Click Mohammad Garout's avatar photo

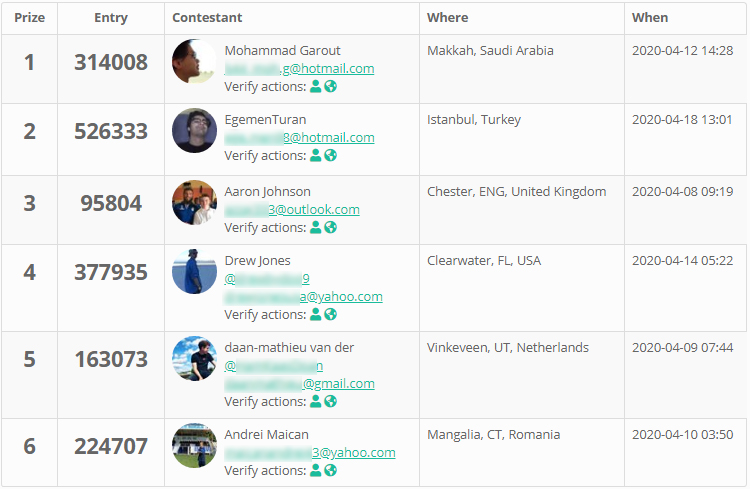pyautogui.click(x=194, y=62)
